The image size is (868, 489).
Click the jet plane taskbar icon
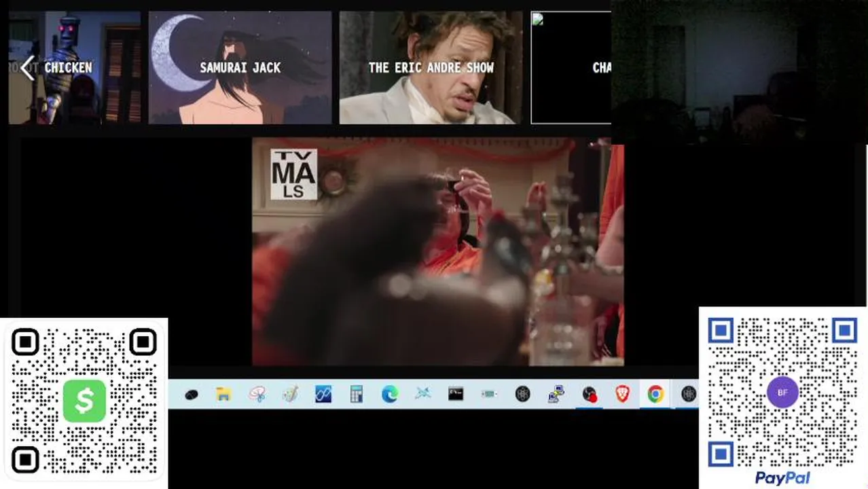(423, 394)
